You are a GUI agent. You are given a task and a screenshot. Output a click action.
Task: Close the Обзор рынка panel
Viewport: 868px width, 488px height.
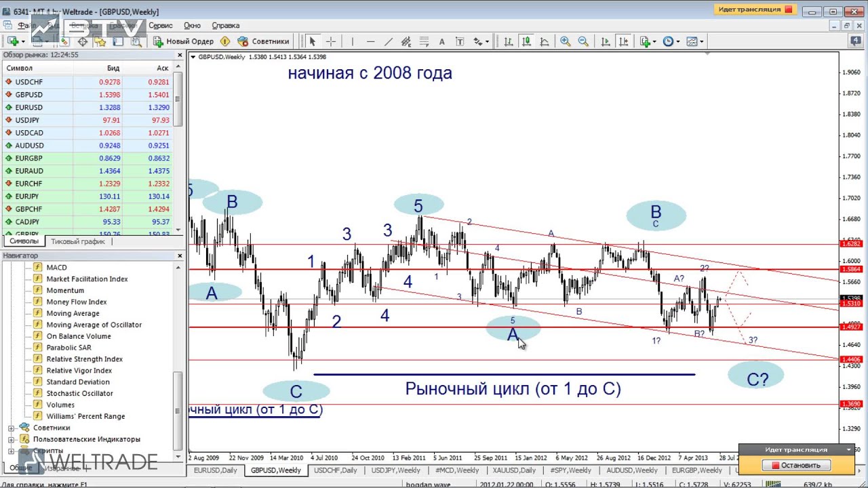(x=180, y=55)
